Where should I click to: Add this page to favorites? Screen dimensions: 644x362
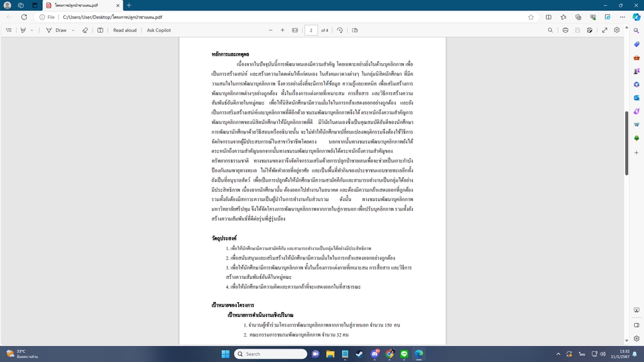pos(531,17)
